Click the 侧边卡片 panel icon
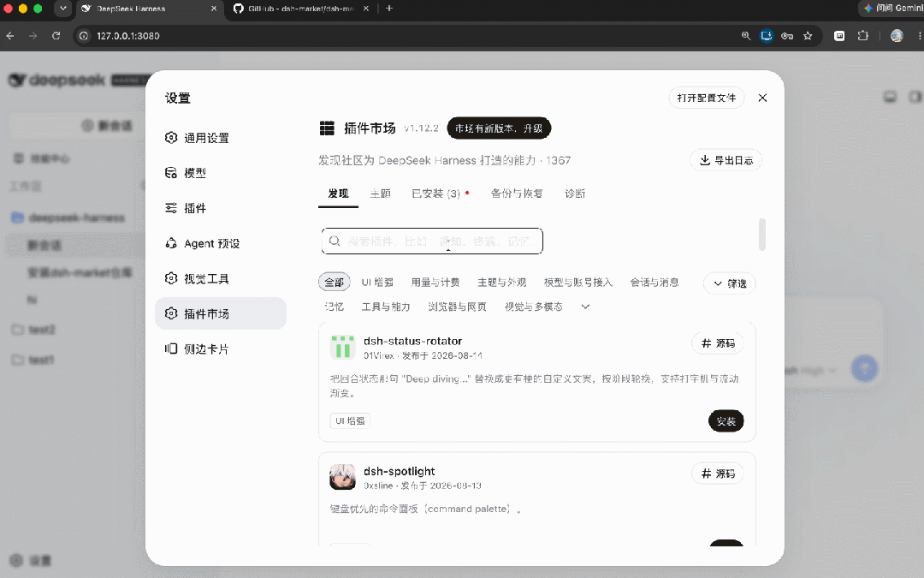924x578 pixels. 171,349
